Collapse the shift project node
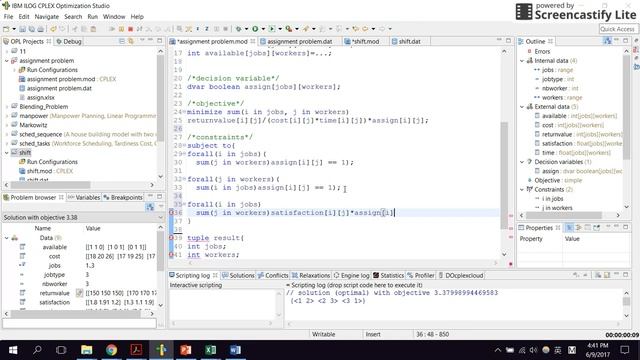The height and width of the screenshot is (360, 640). [7, 153]
